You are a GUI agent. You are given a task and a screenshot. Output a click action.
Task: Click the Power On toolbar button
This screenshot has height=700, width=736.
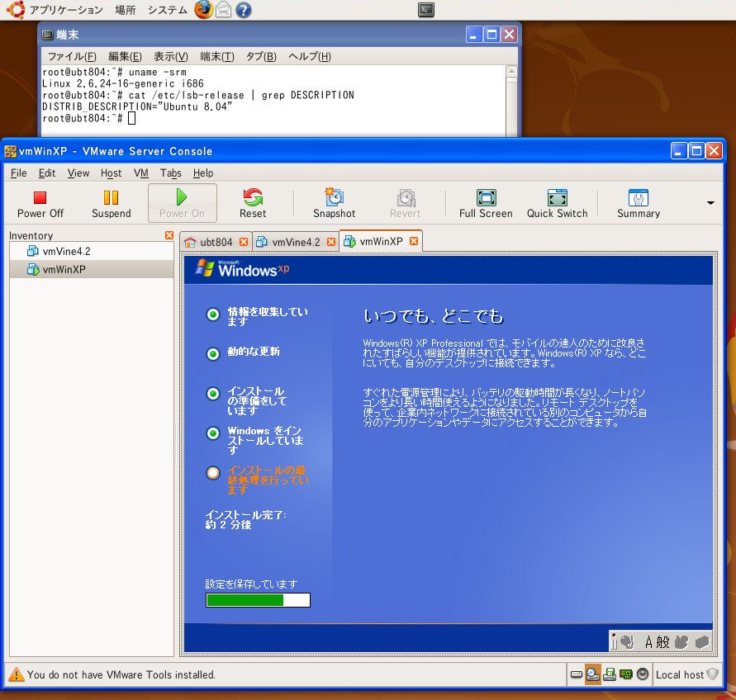coord(182,203)
